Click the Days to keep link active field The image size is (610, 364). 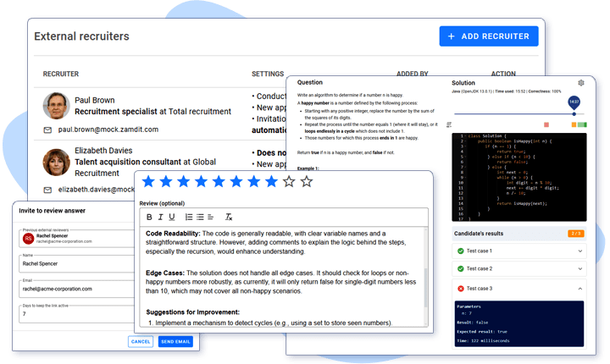(76, 314)
